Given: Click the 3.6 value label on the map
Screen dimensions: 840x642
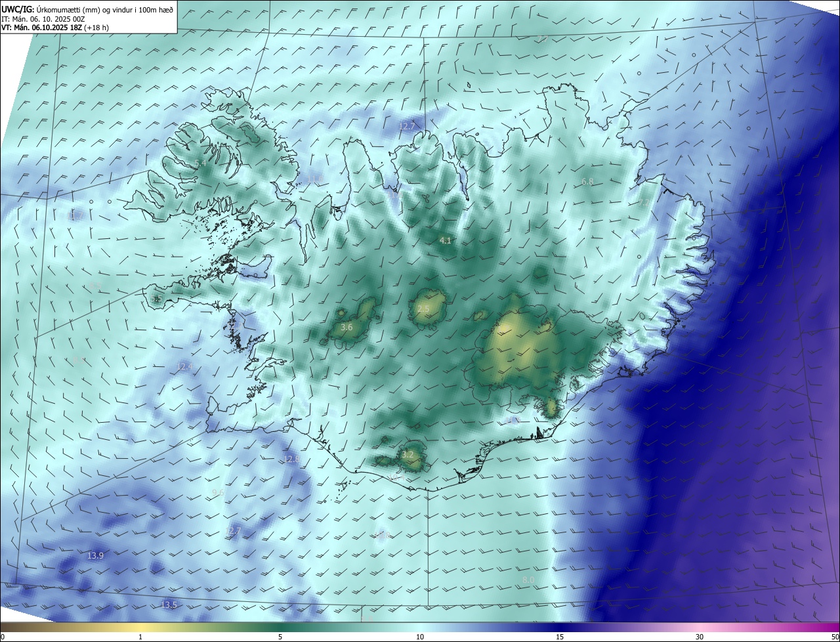Looking at the screenshot, I should coord(347,327).
